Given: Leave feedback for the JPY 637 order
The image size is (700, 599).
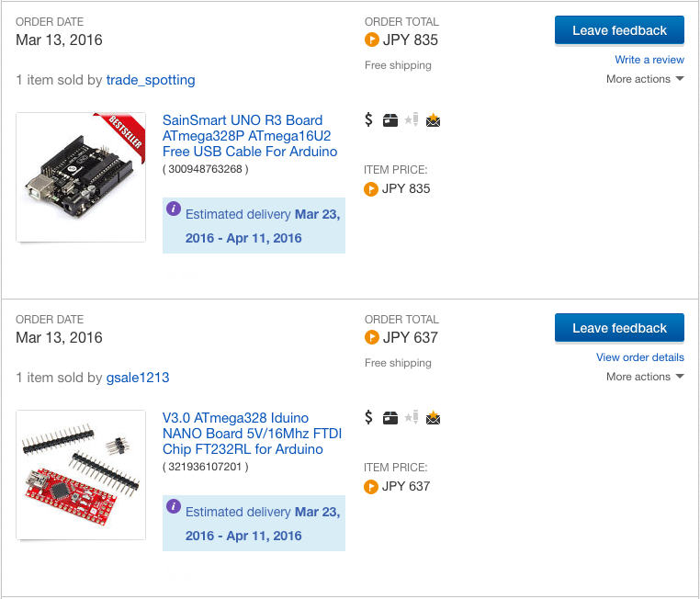Looking at the screenshot, I should pyautogui.click(x=619, y=328).
